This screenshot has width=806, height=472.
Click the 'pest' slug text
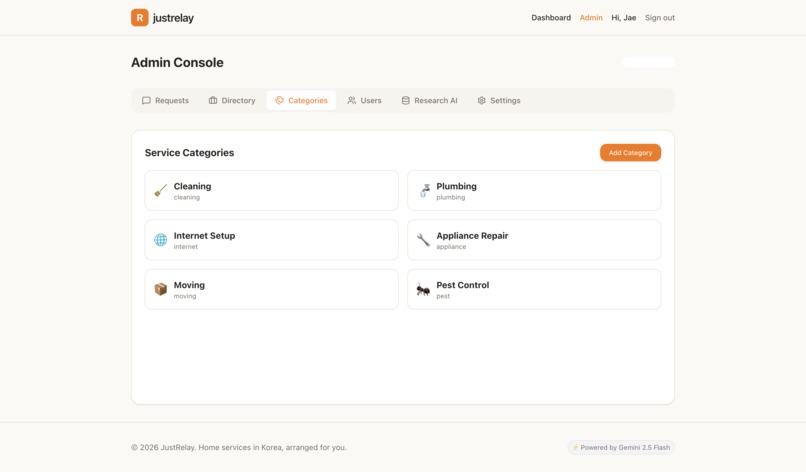(443, 296)
